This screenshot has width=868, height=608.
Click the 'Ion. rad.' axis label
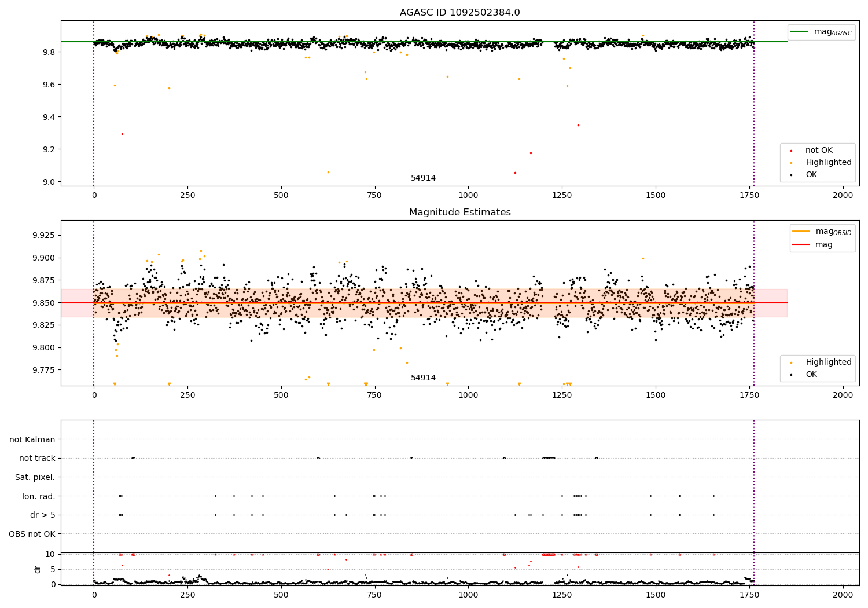39,497
